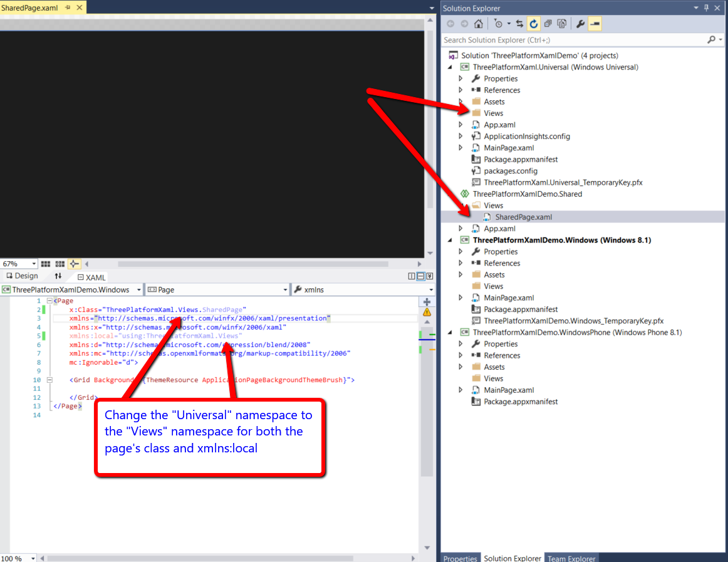Toggle Preview Selected Items button

coord(595,24)
